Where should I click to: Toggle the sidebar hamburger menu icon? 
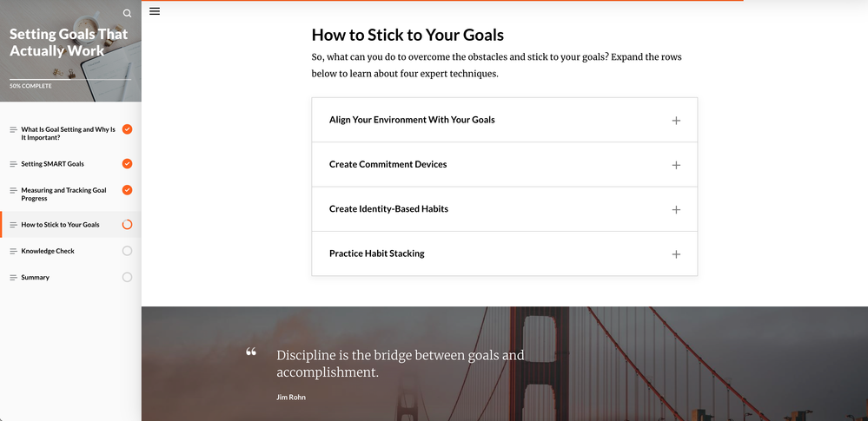(x=155, y=11)
